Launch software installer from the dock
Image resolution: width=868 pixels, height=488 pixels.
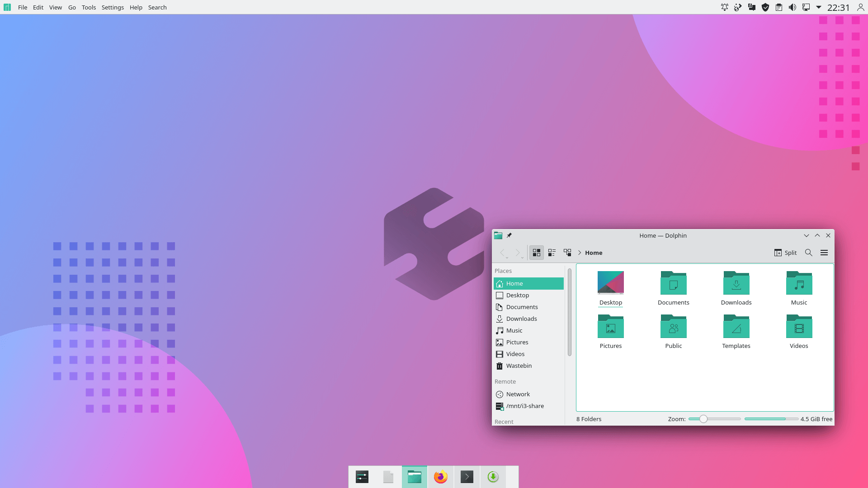493,477
